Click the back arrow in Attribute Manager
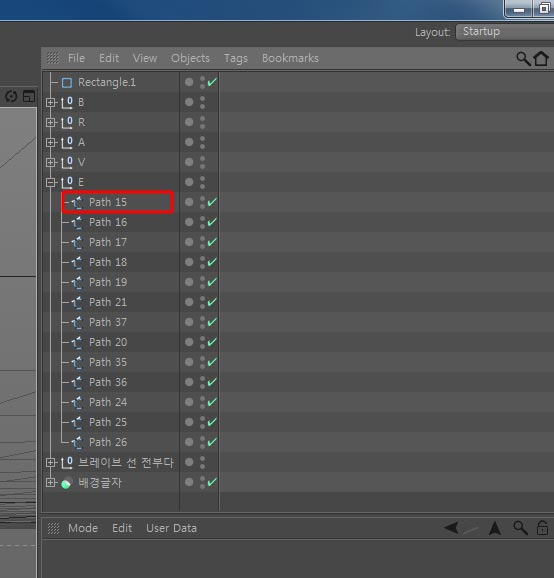This screenshot has height=578, width=554. tap(451, 527)
